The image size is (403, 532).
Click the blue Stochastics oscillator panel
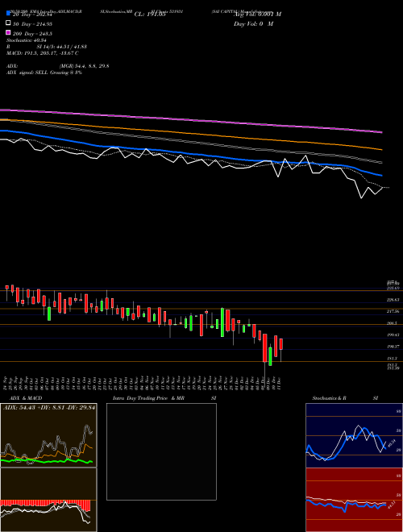tap(354, 435)
